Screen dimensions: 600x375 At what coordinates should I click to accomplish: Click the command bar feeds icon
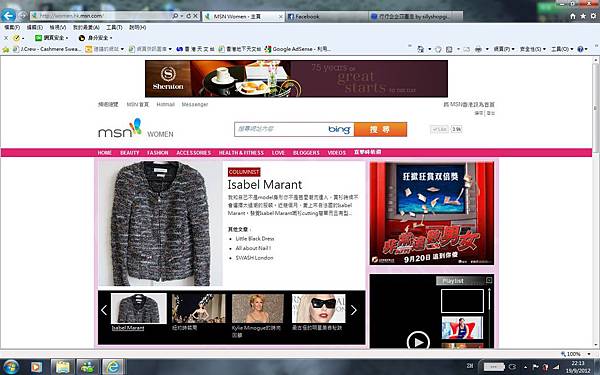(449, 49)
